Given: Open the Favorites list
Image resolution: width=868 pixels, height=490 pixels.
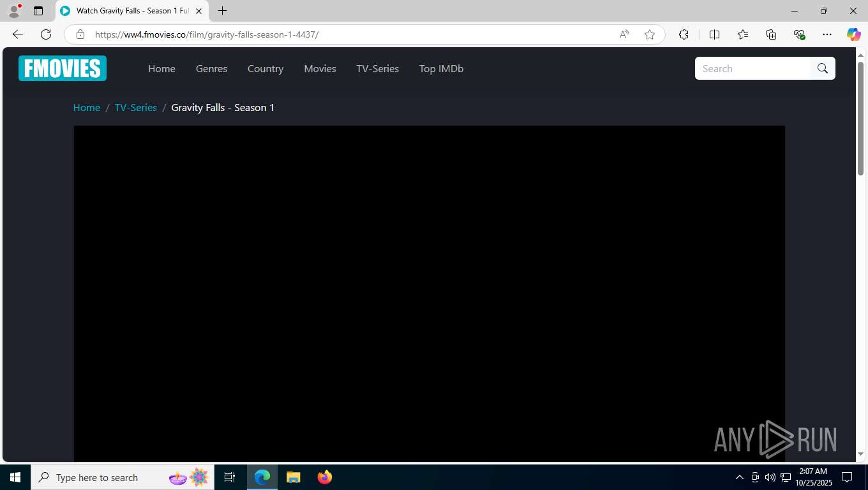Looking at the screenshot, I should pos(743,34).
